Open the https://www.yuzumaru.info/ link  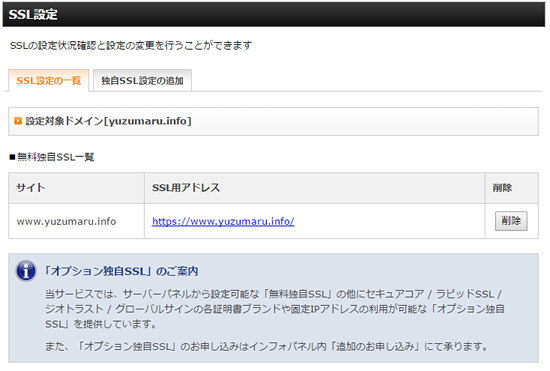[223, 221]
